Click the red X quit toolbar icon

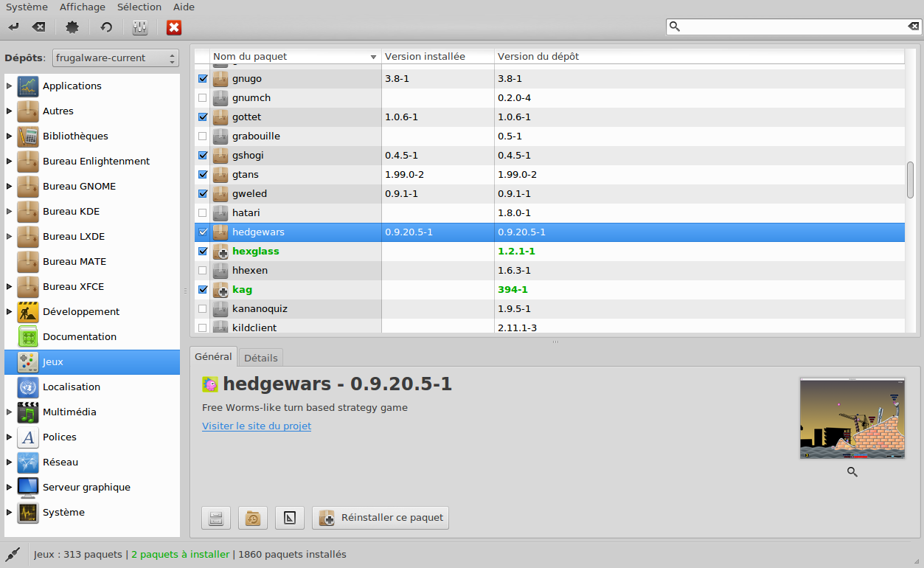tap(174, 27)
